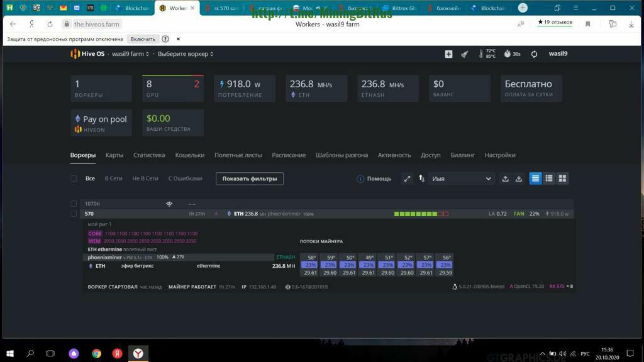644x362 pixels.
Task: Switch to the Статистика tab
Action: 149,155
